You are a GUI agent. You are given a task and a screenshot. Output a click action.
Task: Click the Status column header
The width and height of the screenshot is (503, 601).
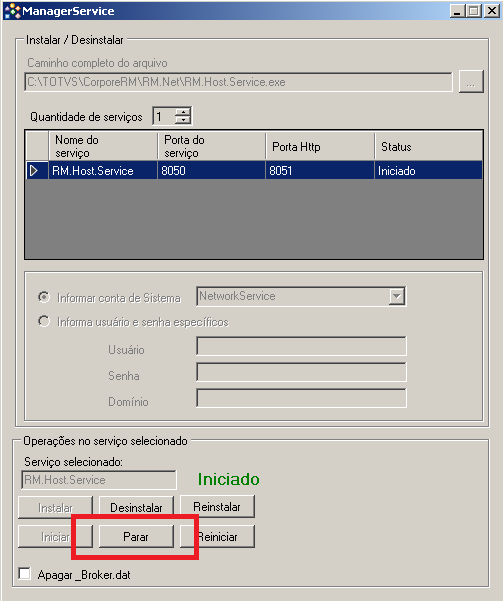pos(428,146)
